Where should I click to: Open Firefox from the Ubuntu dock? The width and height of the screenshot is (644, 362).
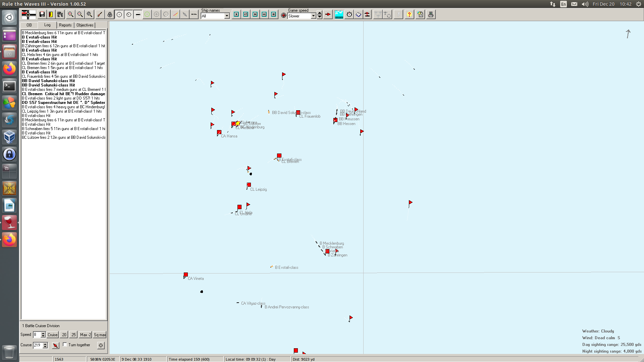(9, 69)
